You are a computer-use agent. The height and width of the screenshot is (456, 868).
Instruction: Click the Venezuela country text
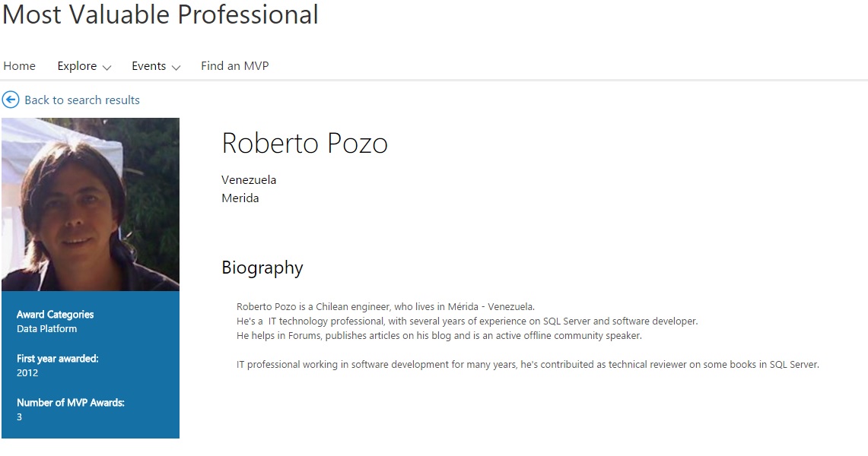tap(249, 180)
